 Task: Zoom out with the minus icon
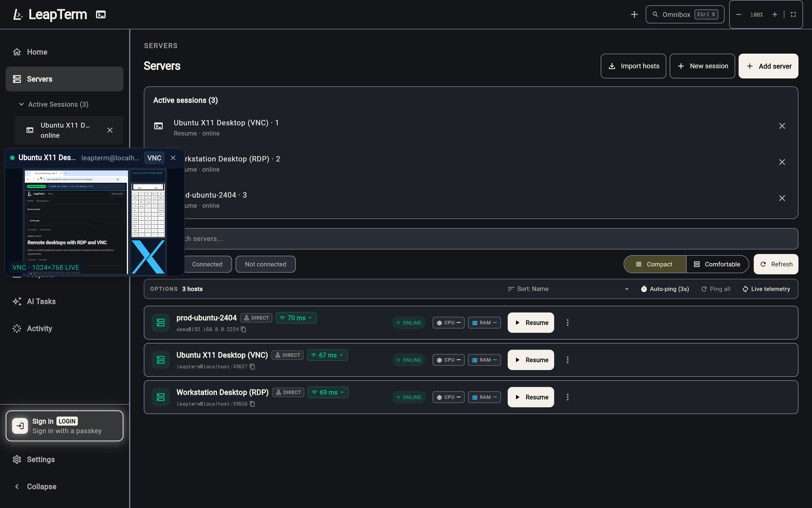tap(738, 14)
